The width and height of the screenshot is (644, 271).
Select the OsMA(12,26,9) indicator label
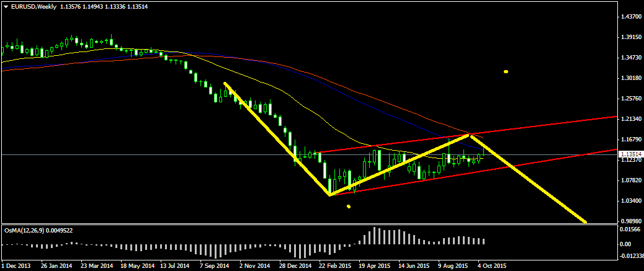(25, 229)
